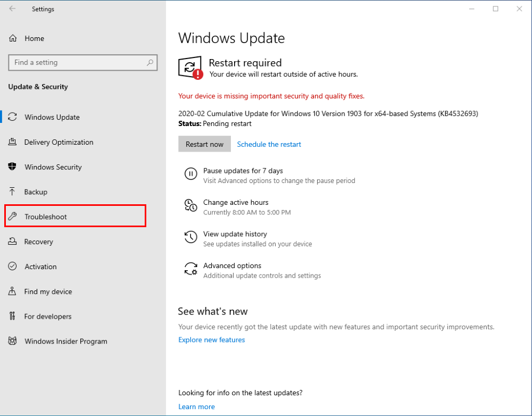Image resolution: width=532 pixels, height=416 pixels.
Task: Click the Status: Pending restart text
Action: 215,123
